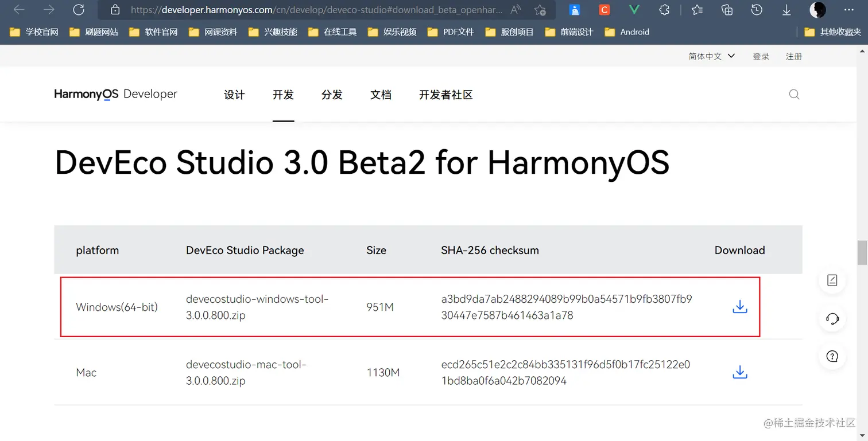Viewport: 868px width, 441px height.
Task: Open the 网课资料 bookmark folder
Action: pos(213,32)
